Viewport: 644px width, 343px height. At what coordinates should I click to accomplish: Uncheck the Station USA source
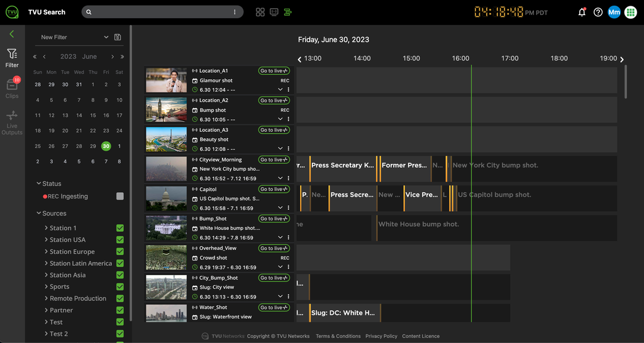pos(120,240)
